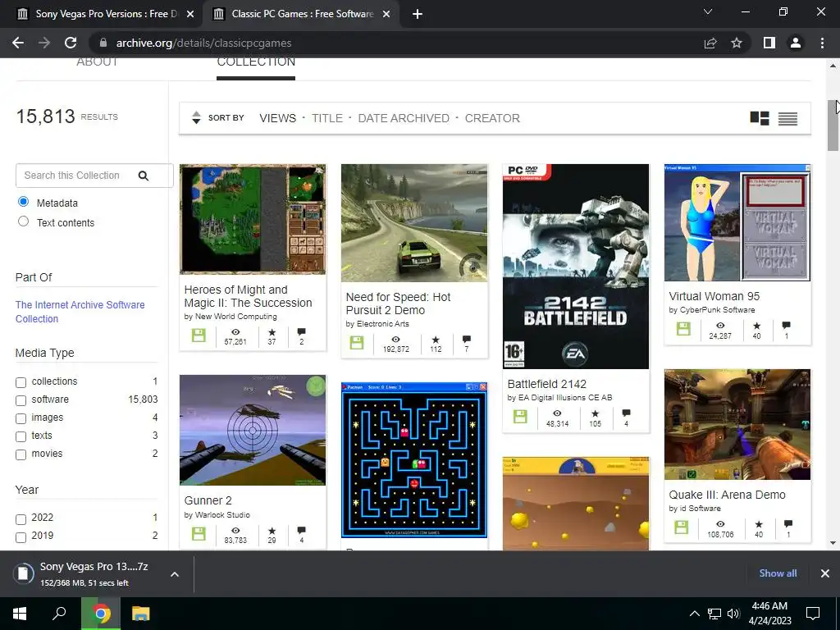
Task: Check the collections media type filter
Action: pos(21,382)
